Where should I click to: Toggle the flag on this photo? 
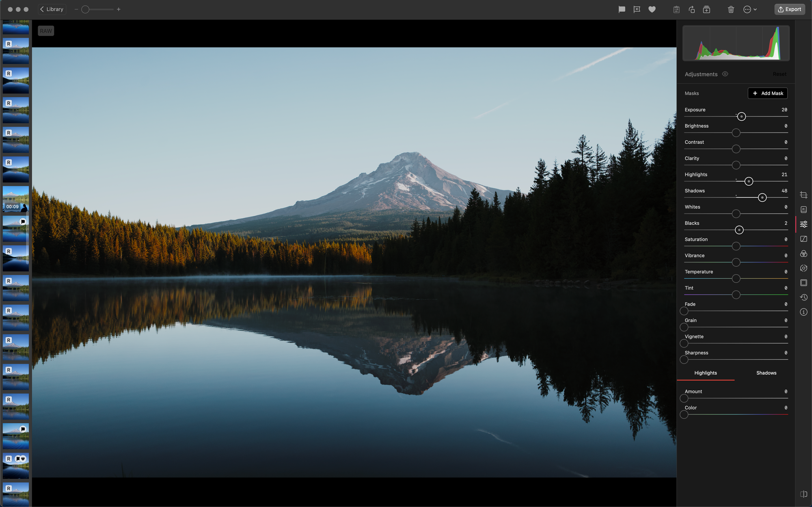click(622, 9)
